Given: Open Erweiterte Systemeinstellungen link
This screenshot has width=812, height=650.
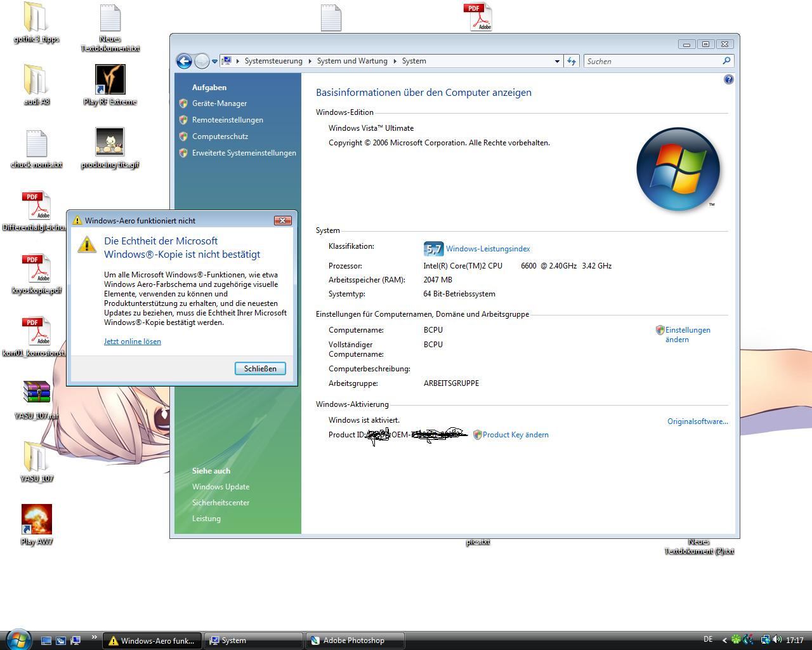Looking at the screenshot, I should click(x=244, y=153).
